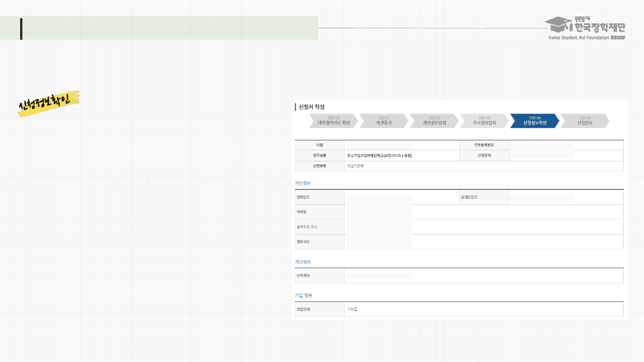Open STEP 02 개인정보입력 step
The height and width of the screenshot is (362, 644).
[434, 121]
